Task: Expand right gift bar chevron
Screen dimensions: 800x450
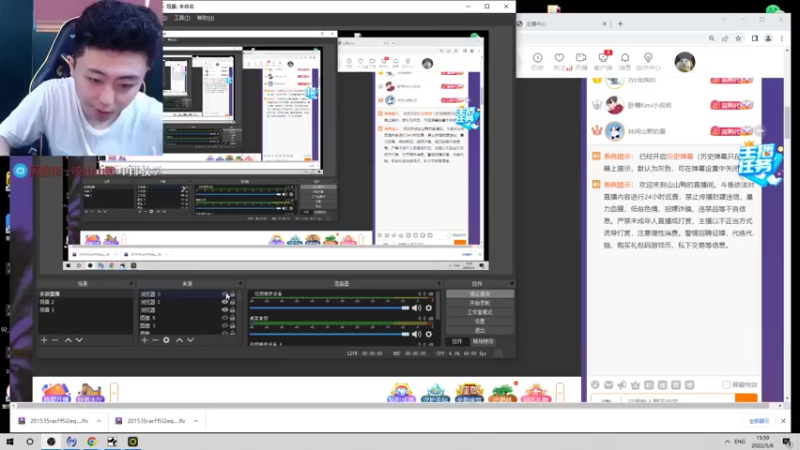Action: coord(560,392)
